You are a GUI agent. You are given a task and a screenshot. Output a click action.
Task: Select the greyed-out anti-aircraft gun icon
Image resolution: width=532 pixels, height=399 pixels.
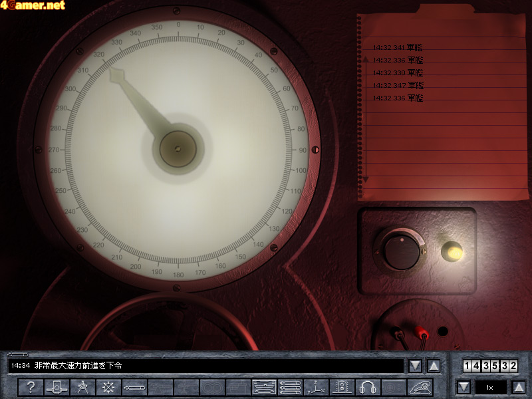[186, 387]
